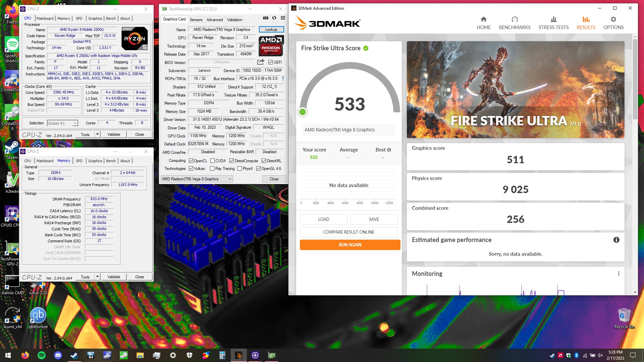Click the RUN AGAIN button
The height and width of the screenshot is (362, 644).
point(350,245)
